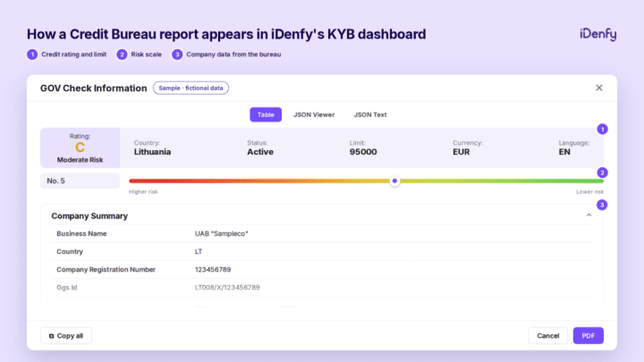This screenshot has height=362, width=644.
Task: Click the Lower risk label
Action: pos(589,191)
